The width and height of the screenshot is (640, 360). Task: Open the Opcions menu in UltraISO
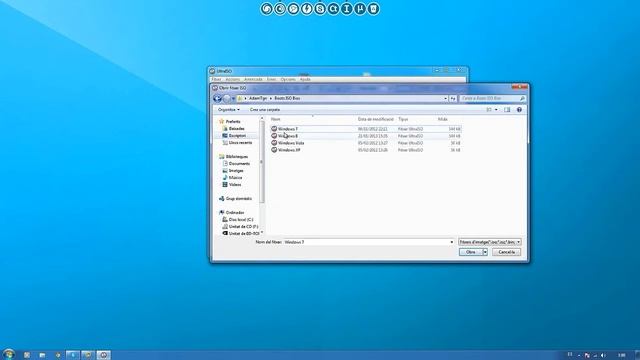point(288,79)
